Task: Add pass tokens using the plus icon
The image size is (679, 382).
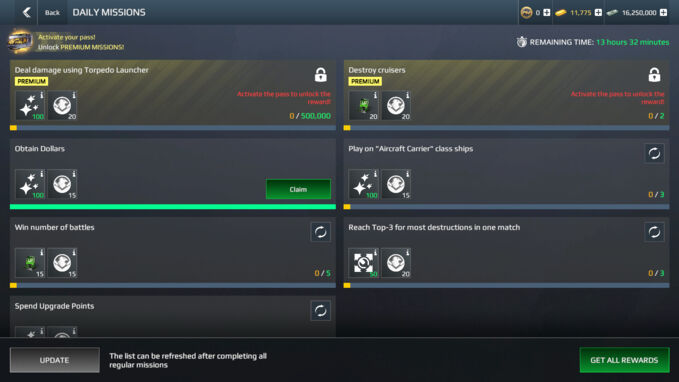Action: click(546, 13)
